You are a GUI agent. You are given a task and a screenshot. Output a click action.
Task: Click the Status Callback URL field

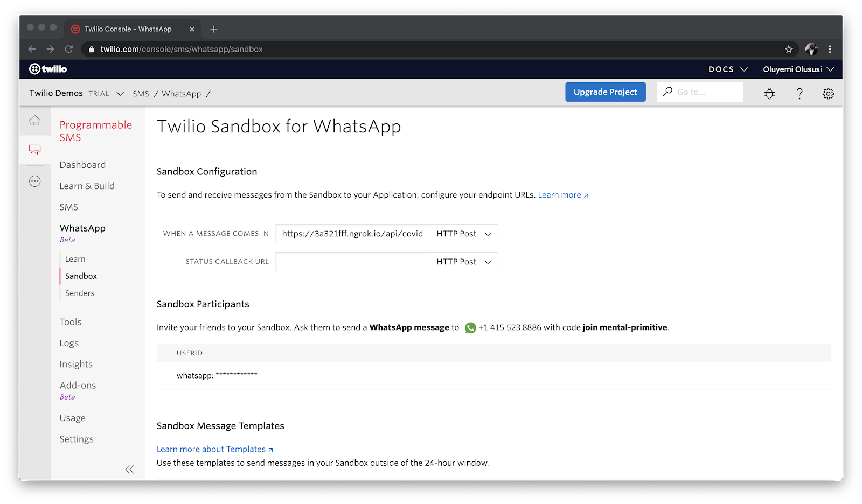352,262
